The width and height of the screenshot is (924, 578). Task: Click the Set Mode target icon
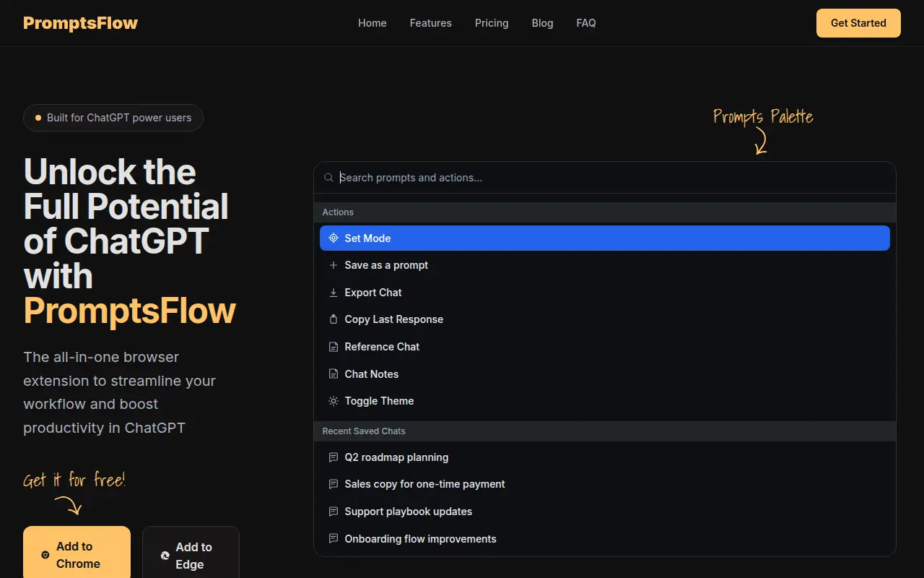[x=334, y=238]
